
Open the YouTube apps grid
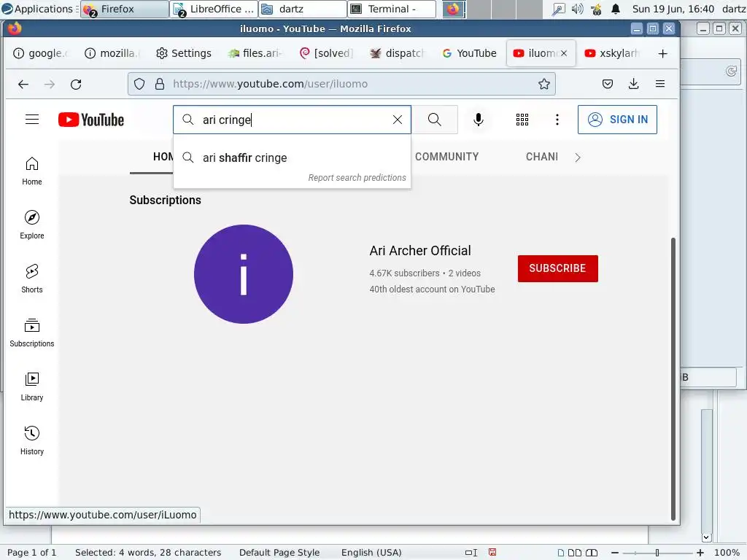[522, 120]
